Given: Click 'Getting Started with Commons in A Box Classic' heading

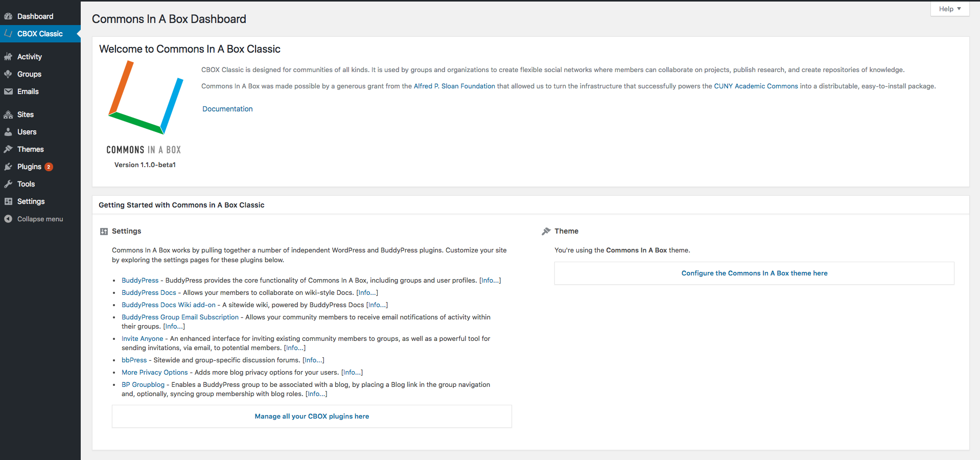Looking at the screenshot, I should [x=181, y=205].
